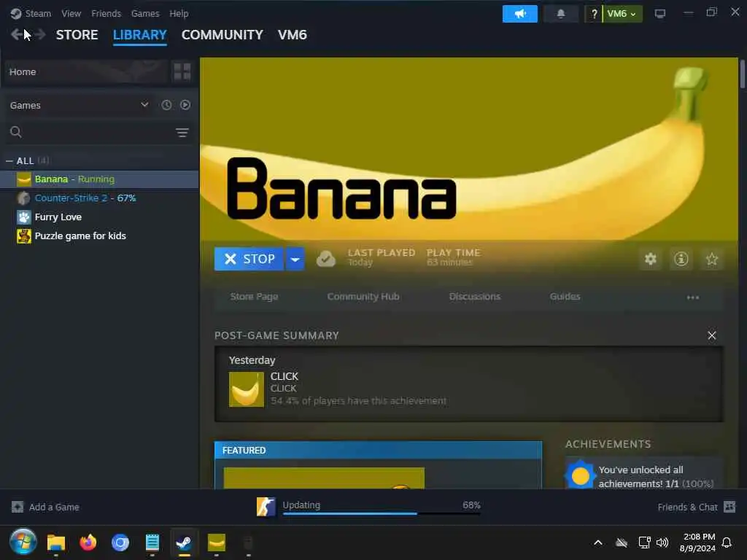Open the Steam announcements megaphone button

pyautogui.click(x=519, y=14)
